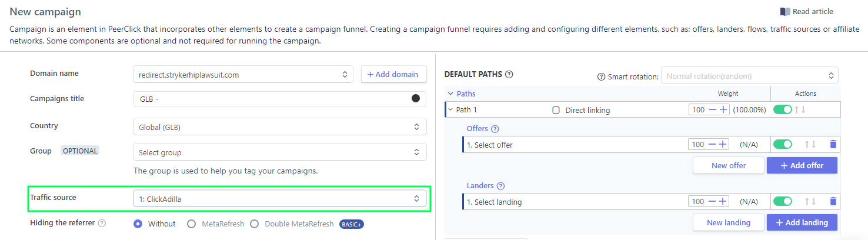The image size is (868, 240).
Task: Open the Offers help tooltip icon
Action: coord(495,129)
